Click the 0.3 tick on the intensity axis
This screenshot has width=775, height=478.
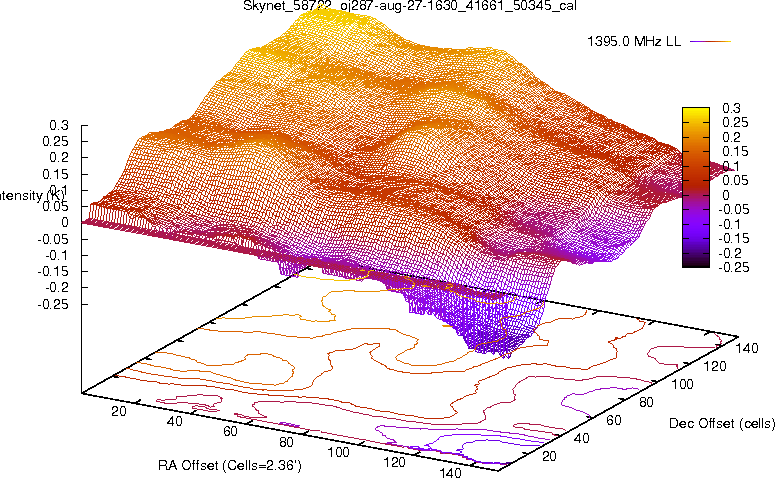59,126
